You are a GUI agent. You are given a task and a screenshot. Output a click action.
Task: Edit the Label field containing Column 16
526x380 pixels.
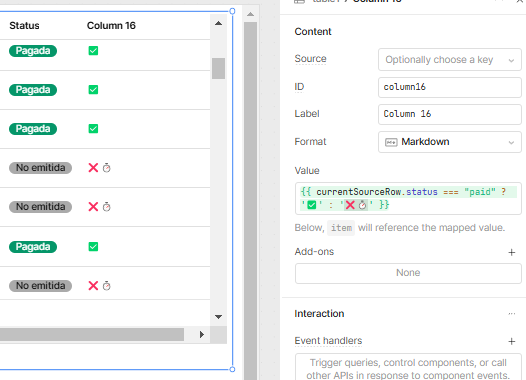(450, 114)
